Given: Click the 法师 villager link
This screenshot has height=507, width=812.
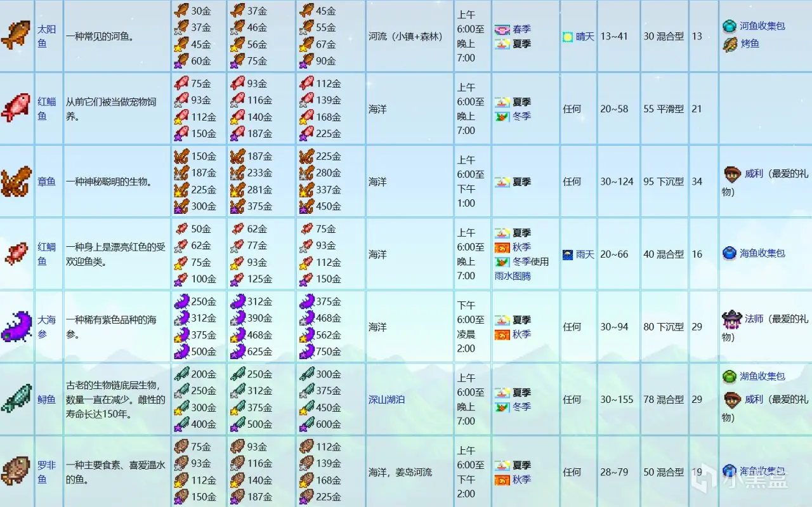Looking at the screenshot, I should pyautogui.click(x=754, y=319).
